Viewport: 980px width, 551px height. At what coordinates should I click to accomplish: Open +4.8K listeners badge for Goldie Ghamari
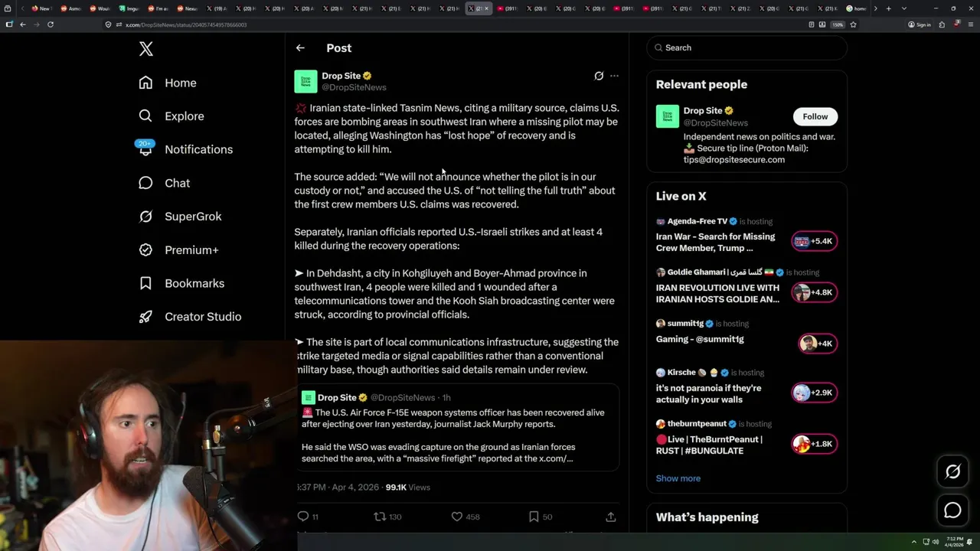pyautogui.click(x=815, y=292)
